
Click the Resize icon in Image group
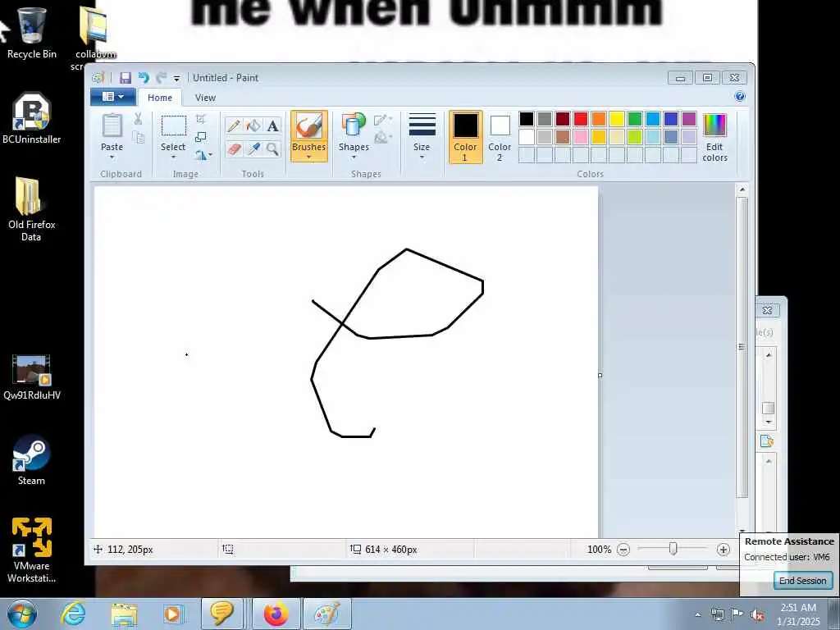201,137
